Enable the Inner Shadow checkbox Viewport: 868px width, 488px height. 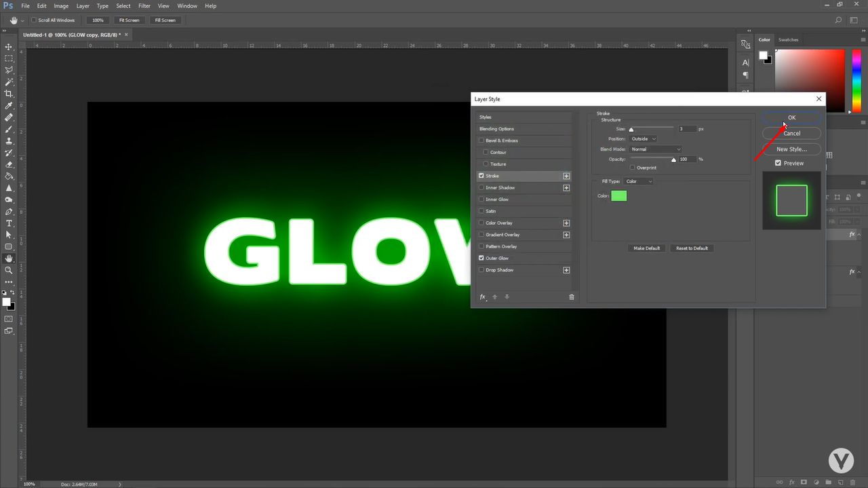pos(481,187)
